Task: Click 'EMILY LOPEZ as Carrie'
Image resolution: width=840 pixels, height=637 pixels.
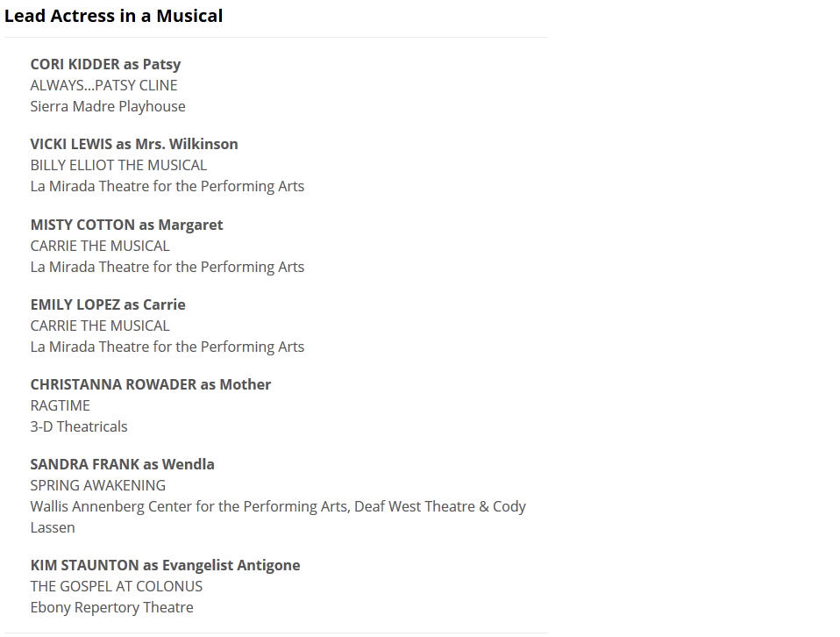Action: point(108,304)
